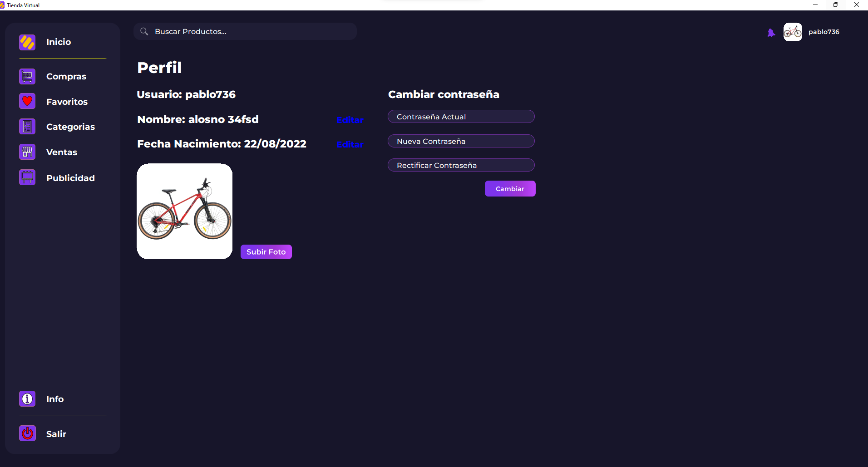Click the heart icon for Favoritos
The image size is (868, 467).
pyautogui.click(x=27, y=101)
